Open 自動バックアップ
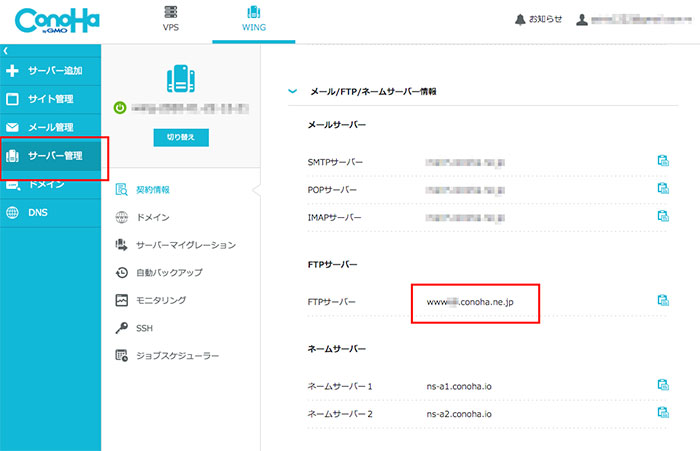This screenshot has height=451, width=700. pos(169,272)
